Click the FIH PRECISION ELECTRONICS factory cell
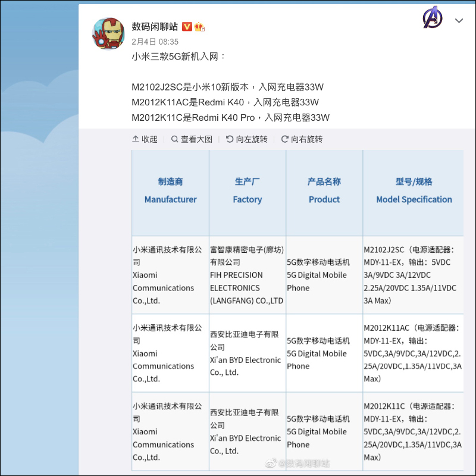This screenshot has width=476, height=476. point(248,275)
